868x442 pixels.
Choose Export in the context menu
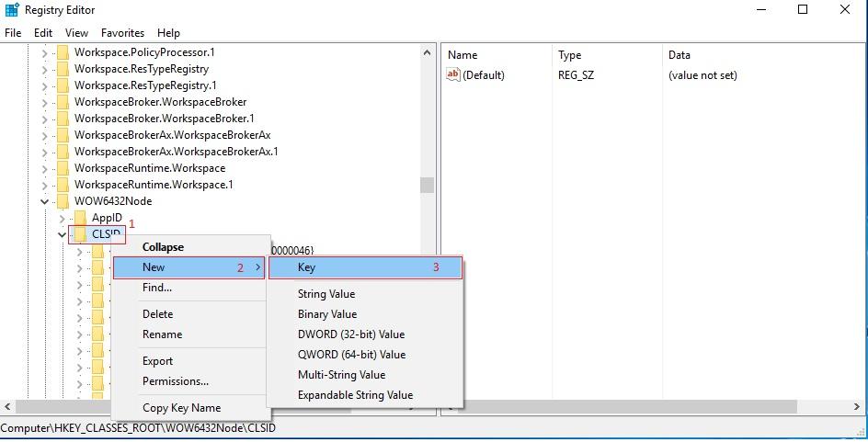[191, 361]
